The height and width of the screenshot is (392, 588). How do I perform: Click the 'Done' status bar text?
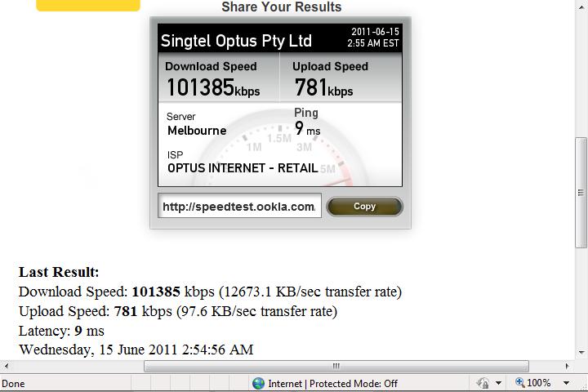pyautogui.click(x=13, y=384)
